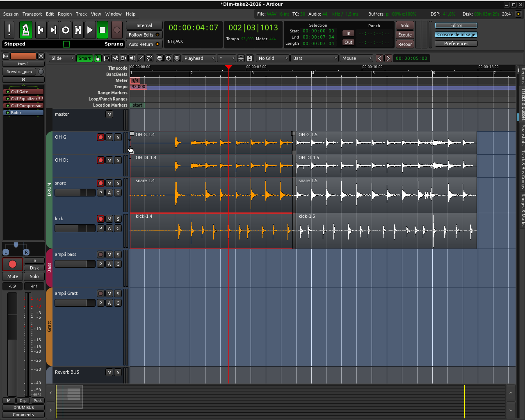This screenshot has width=525, height=420.
Task: Solo the OH G track
Action: (x=118, y=137)
